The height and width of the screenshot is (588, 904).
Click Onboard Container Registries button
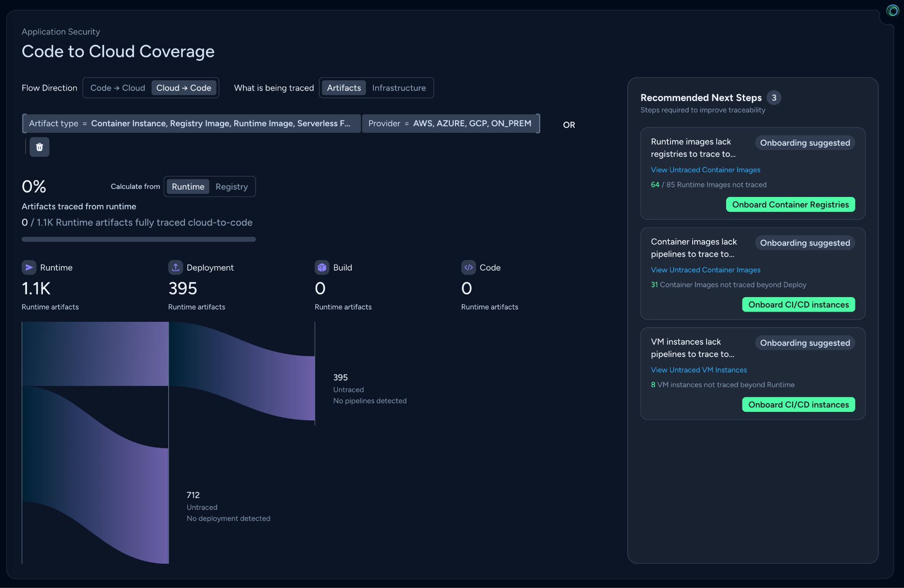point(790,204)
